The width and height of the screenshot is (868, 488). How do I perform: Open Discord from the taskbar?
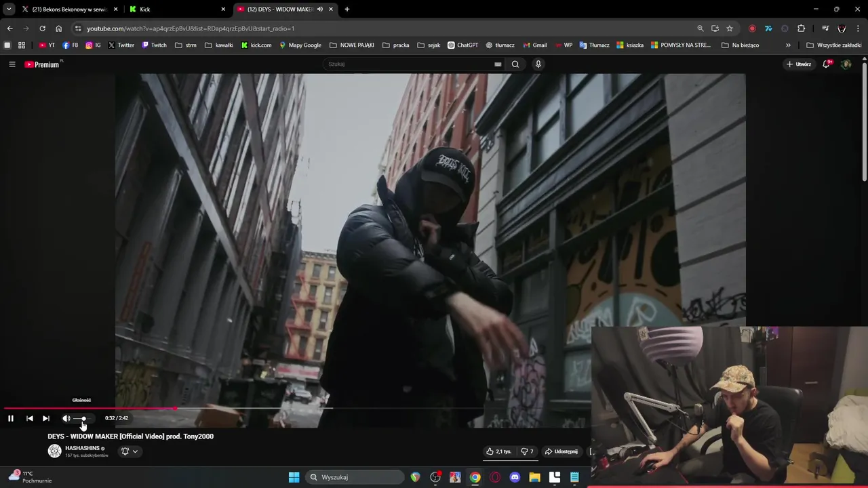click(x=515, y=477)
